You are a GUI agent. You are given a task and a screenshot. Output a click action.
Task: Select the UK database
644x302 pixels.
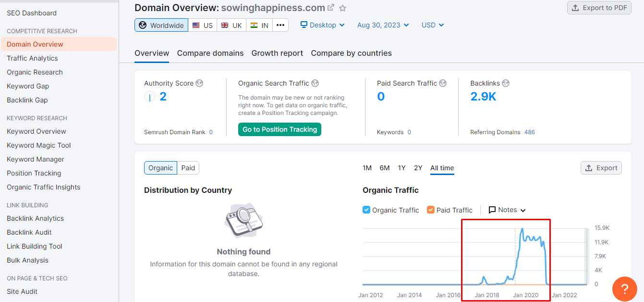[231, 25]
